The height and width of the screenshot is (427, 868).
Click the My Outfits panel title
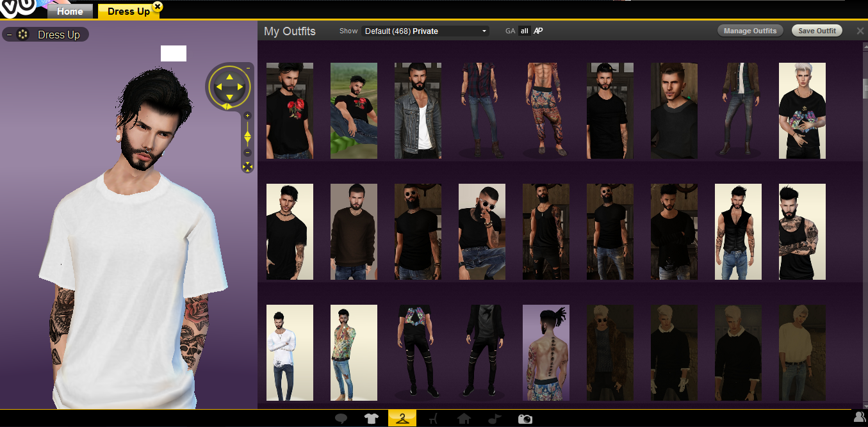(290, 31)
